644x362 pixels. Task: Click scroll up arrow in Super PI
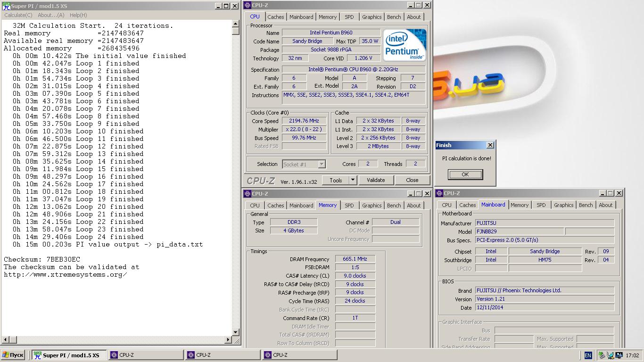[236, 24]
